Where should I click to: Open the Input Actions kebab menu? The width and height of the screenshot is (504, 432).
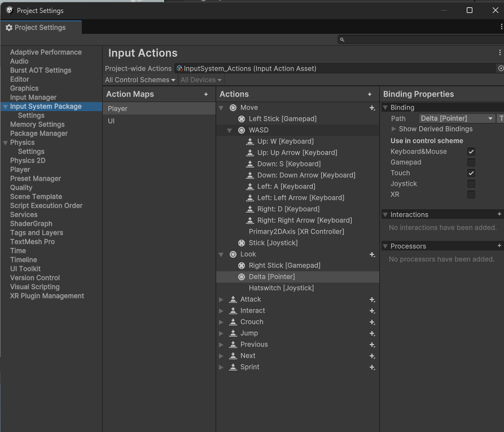point(499,53)
